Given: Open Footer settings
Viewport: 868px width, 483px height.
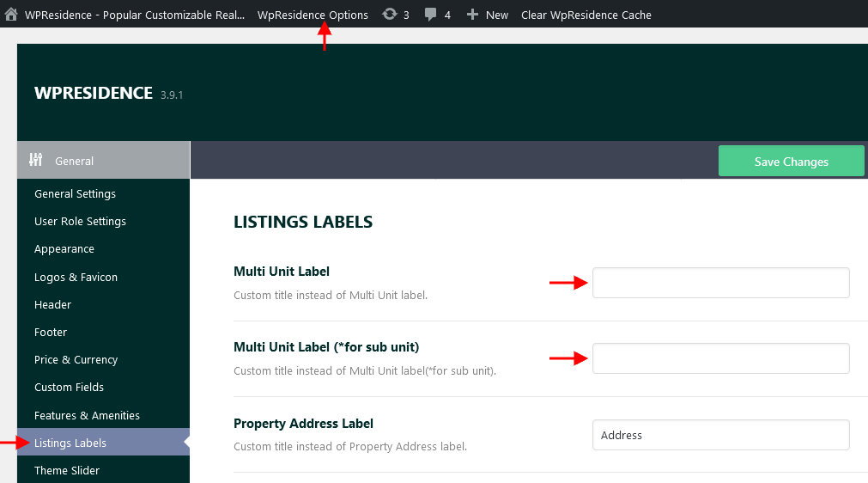Looking at the screenshot, I should coord(51,333).
